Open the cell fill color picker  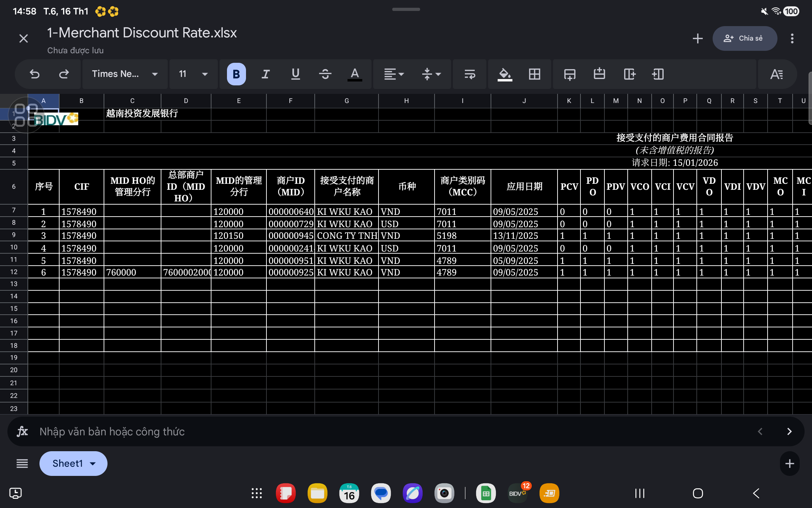point(505,74)
